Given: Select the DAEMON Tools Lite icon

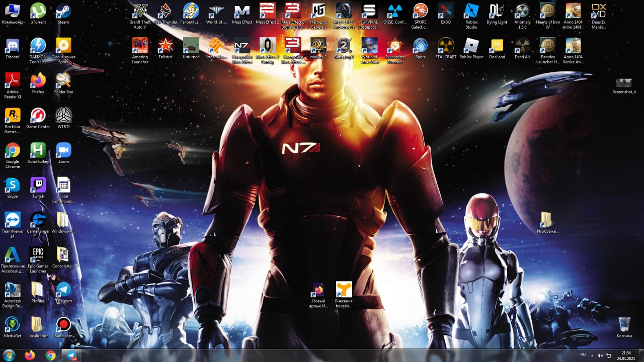Looking at the screenshot, I should [x=38, y=50].
